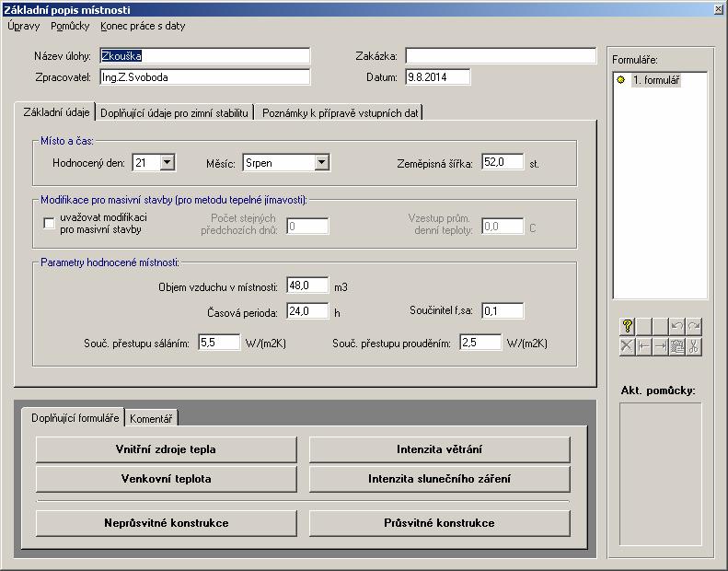Switch to the Komentář tab
The width and height of the screenshot is (728, 571).
click(151, 419)
